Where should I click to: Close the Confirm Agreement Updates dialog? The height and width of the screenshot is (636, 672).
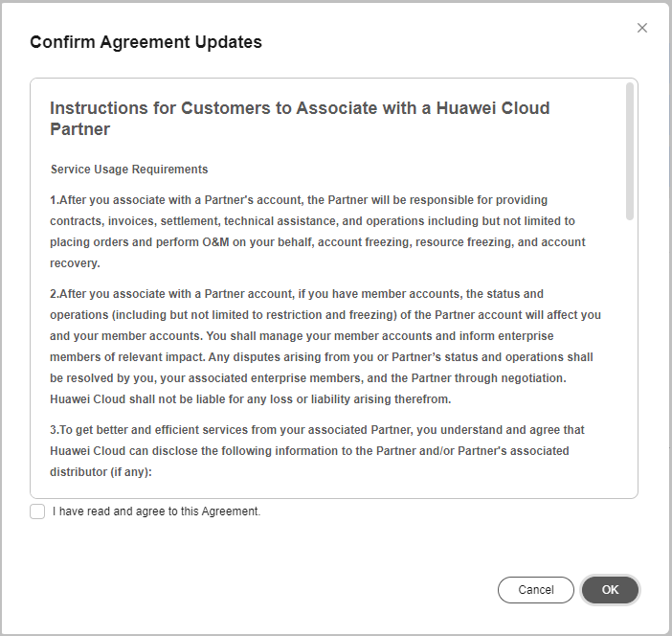(x=642, y=28)
